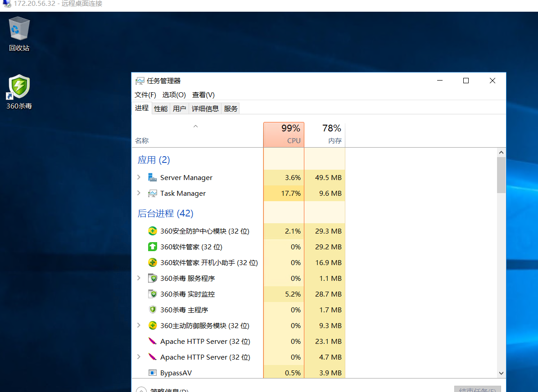Image resolution: width=538 pixels, height=392 pixels.
Task: Select the 应用 (2) group heading
Action: coord(154,160)
